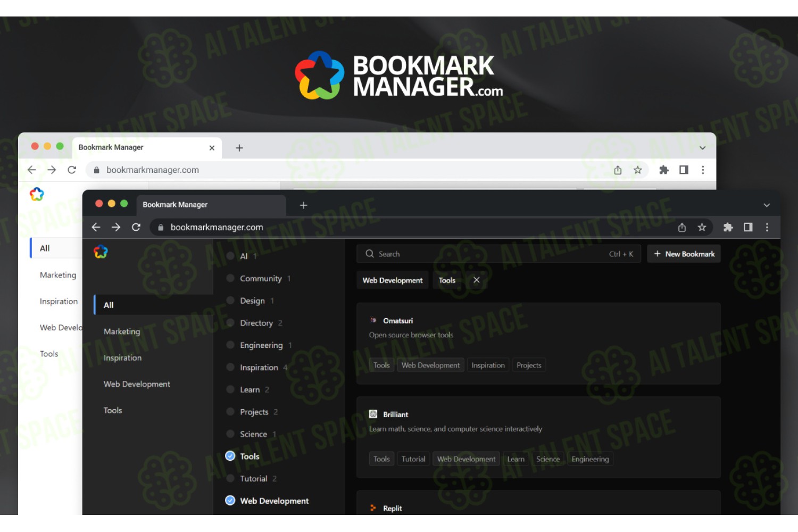Expand tab search chevron in light browser

point(702,148)
